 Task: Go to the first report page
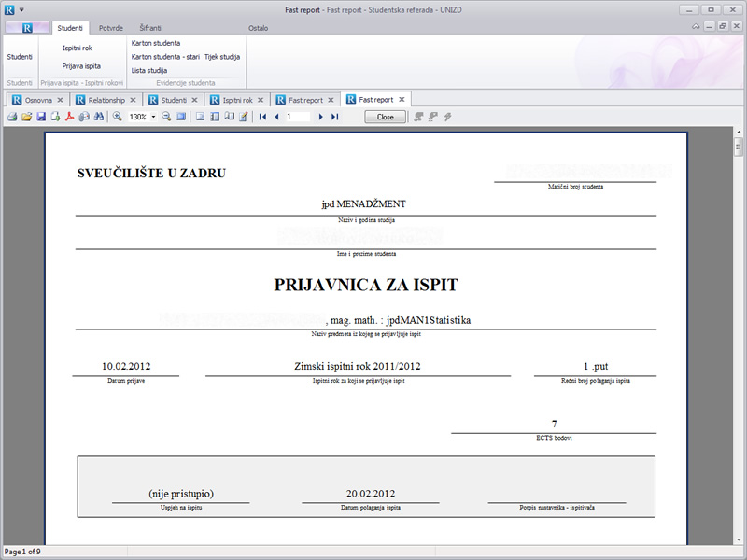[262, 117]
